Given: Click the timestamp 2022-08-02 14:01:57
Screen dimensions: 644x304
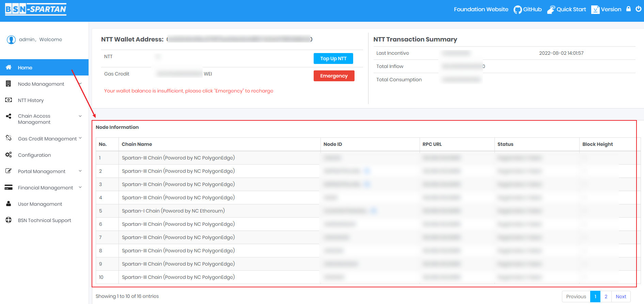Looking at the screenshot, I should point(561,53).
